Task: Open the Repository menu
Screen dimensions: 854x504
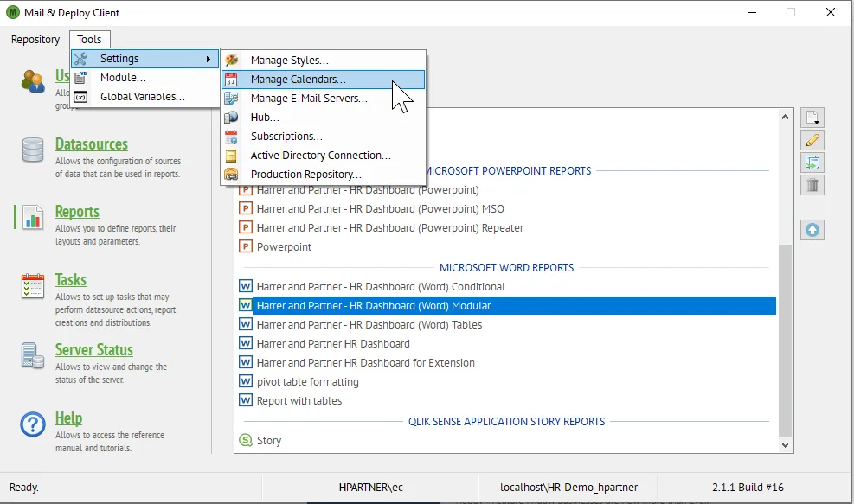Action: 35,40
